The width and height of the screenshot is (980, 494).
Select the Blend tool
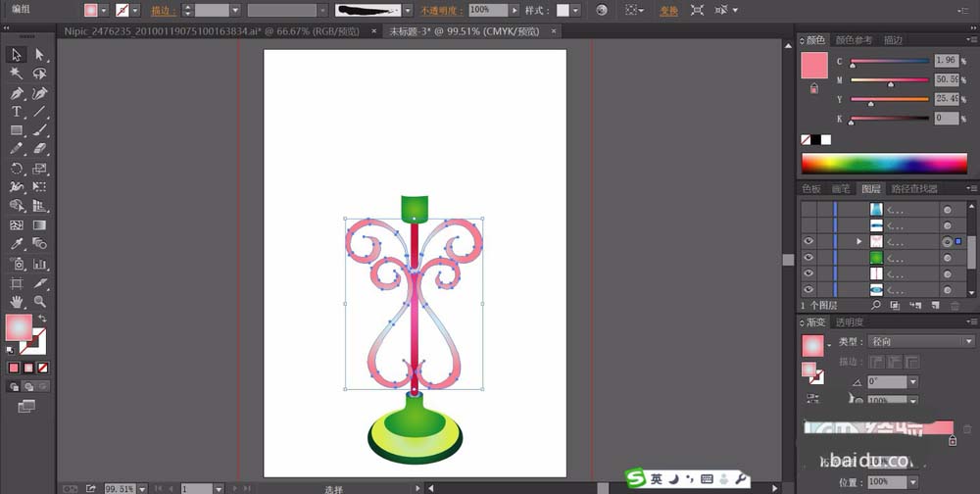click(39, 244)
